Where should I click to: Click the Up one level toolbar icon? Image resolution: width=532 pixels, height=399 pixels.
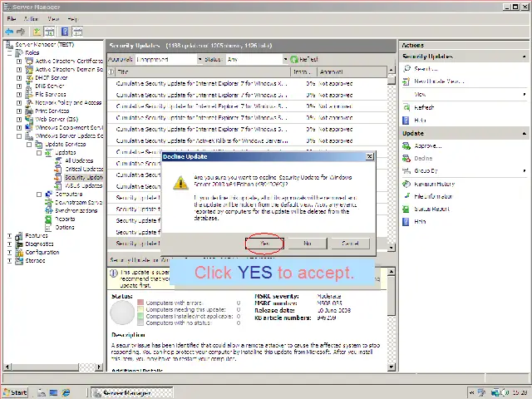(x=37, y=32)
